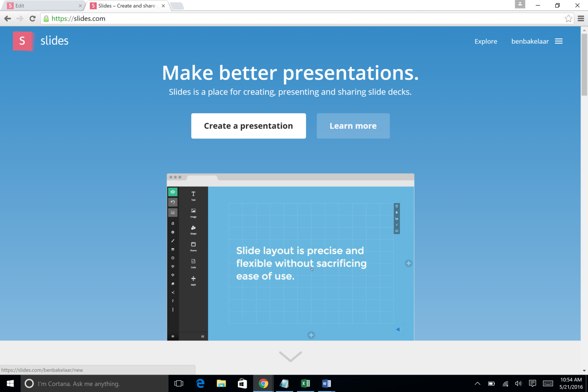
Task: Click the Chrome user profile icon
Action: point(520,4)
